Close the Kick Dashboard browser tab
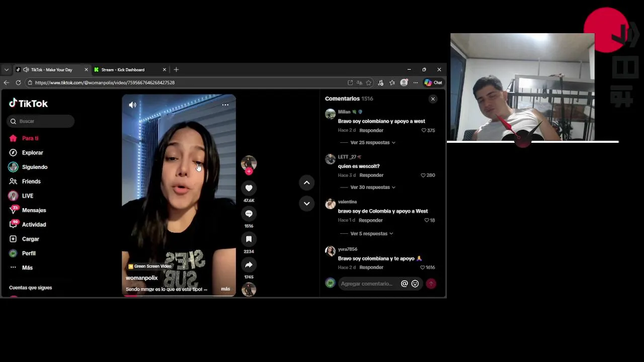 [x=164, y=70]
